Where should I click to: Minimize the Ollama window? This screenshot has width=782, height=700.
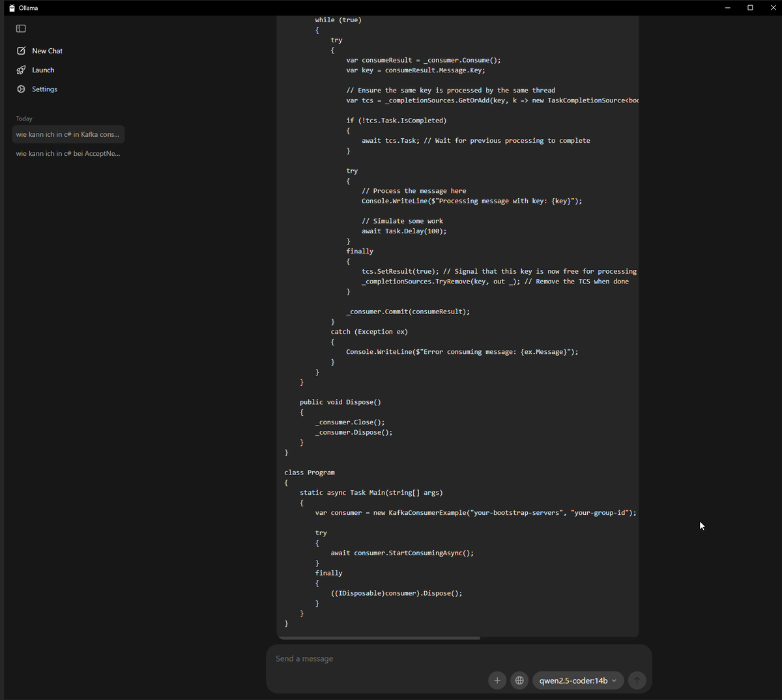tap(727, 8)
